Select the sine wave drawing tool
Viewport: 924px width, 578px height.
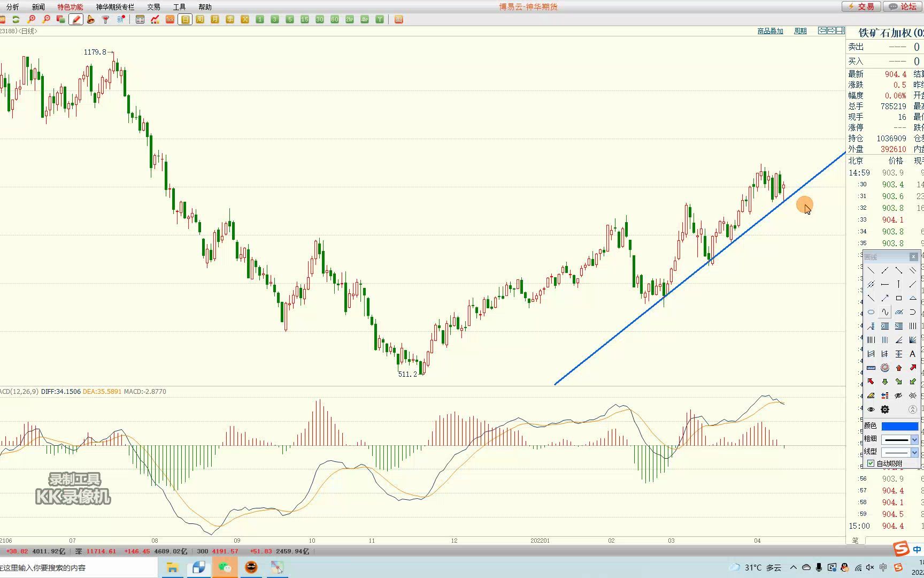click(x=885, y=312)
